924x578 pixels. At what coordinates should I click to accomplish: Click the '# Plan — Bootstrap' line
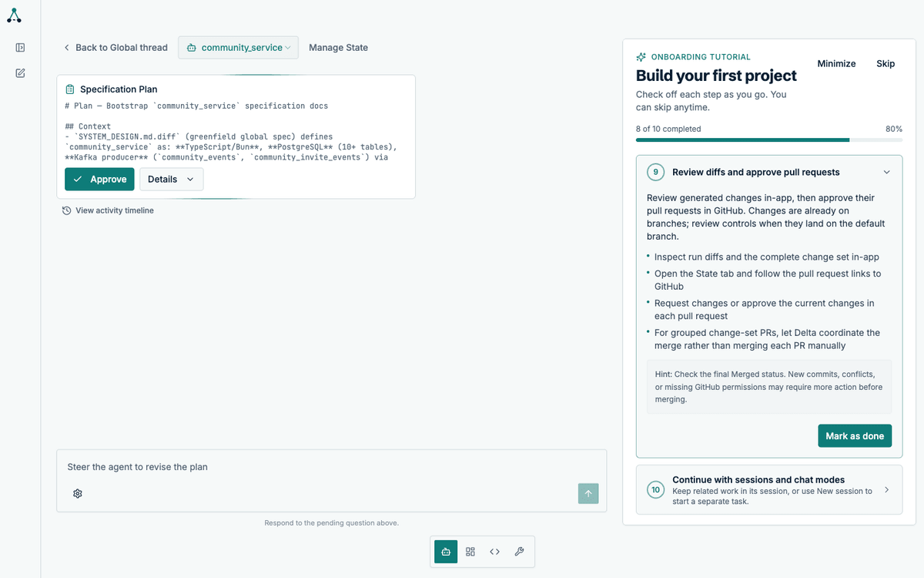(x=196, y=106)
